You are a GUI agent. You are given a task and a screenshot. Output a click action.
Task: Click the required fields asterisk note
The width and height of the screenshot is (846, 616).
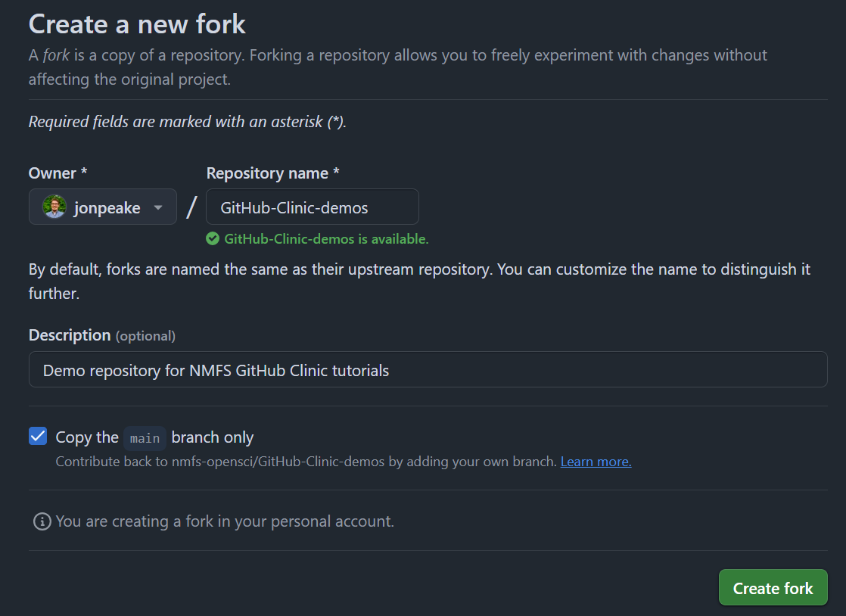pos(187,122)
